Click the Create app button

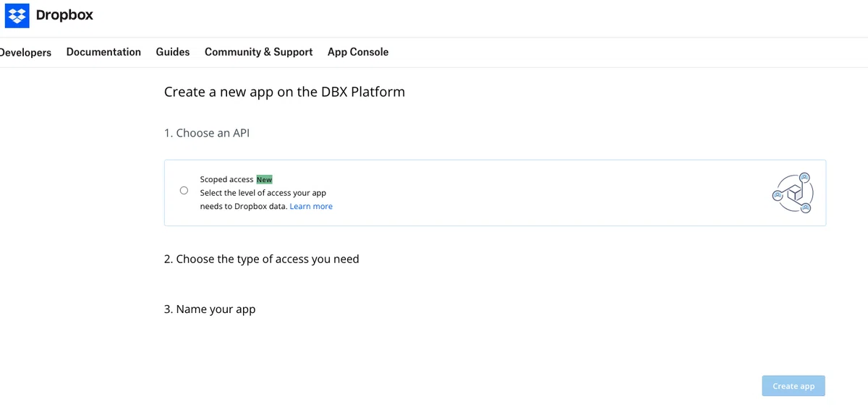793,386
